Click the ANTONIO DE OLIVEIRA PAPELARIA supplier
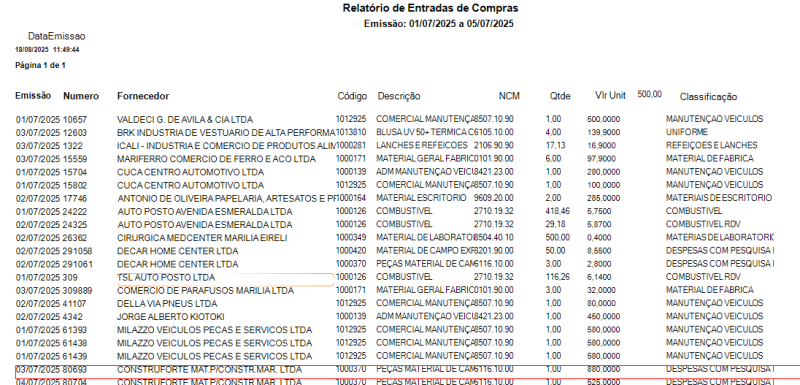This screenshot has width=800, height=385. tap(226, 198)
